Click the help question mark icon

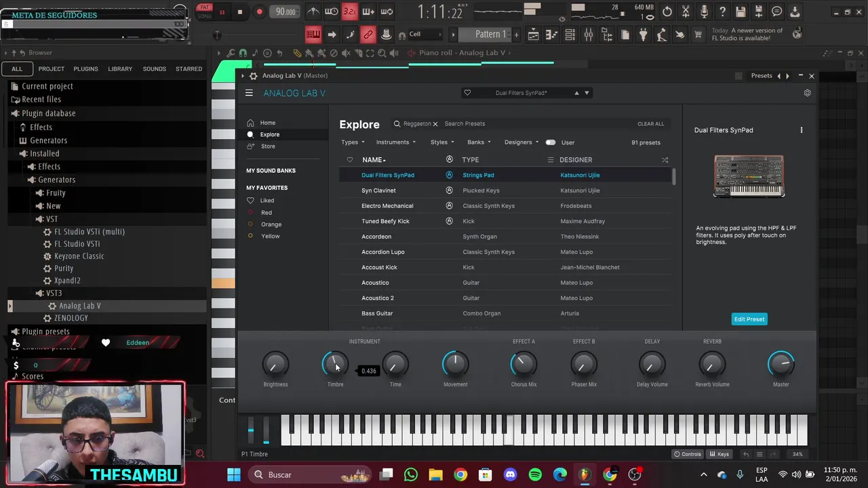tap(722, 12)
